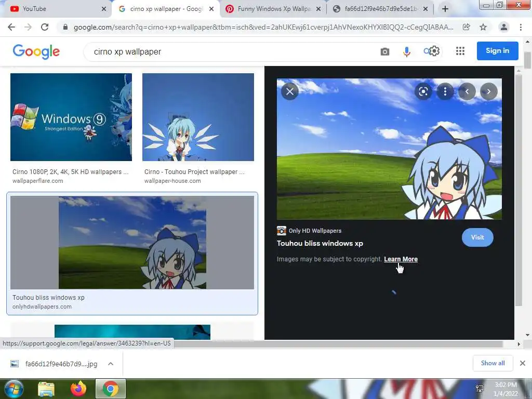Click the wallpaperflare.com source text
Viewport: 532px width, 399px height.
pos(37,181)
